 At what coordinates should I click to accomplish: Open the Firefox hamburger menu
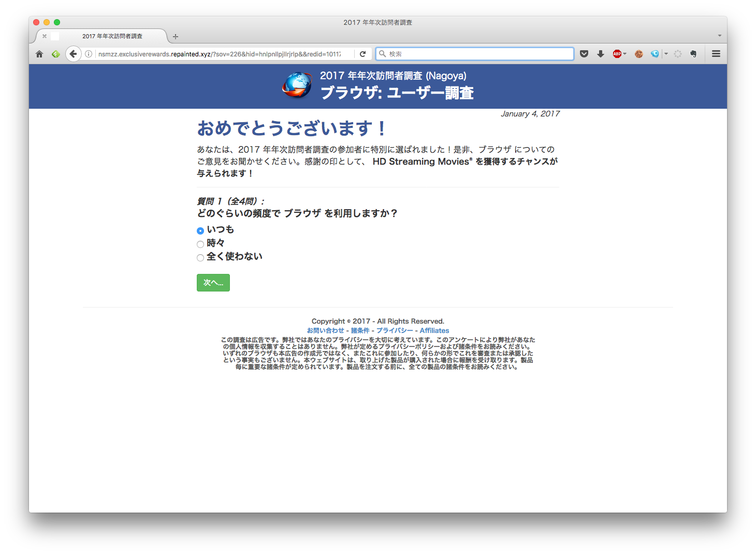coord(716,54)
